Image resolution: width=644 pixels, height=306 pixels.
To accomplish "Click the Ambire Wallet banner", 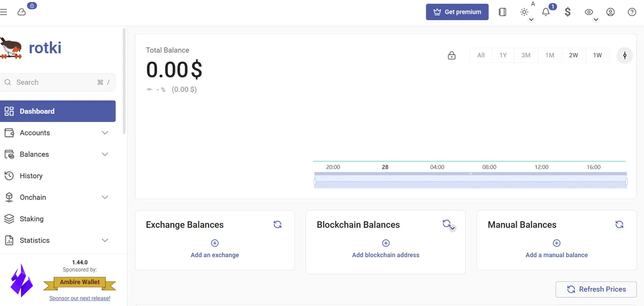I will [80, 283].
